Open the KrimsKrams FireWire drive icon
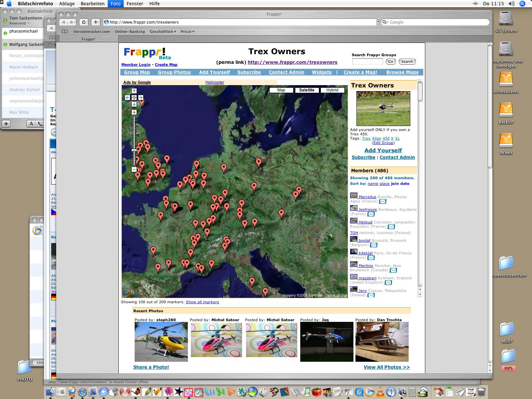This screenshot has height=399, width=532. (506, 80)
